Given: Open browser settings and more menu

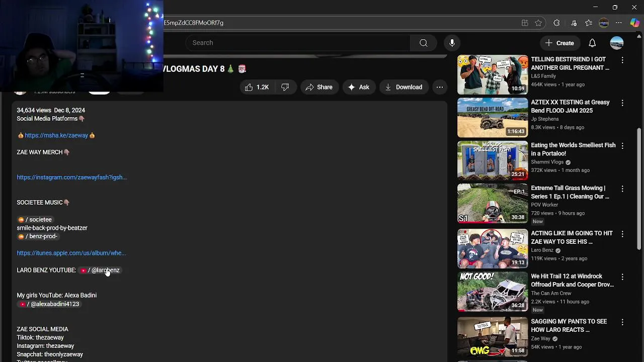Looking at the screenshot, I should pos(619,23).
